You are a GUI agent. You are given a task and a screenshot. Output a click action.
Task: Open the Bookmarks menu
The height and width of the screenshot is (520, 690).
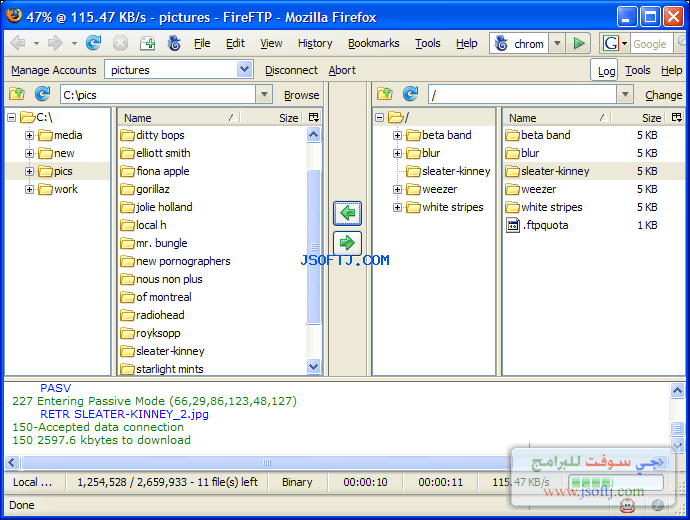tap(374, 43)
